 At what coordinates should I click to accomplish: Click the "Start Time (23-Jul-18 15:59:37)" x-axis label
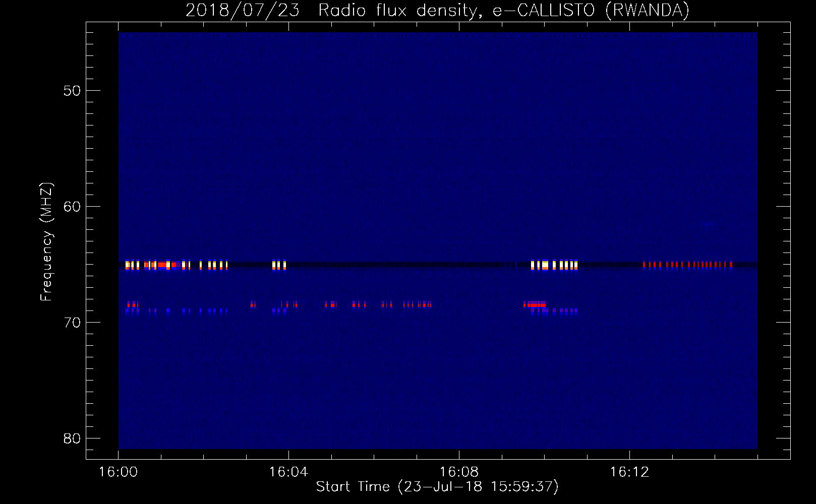437,487
